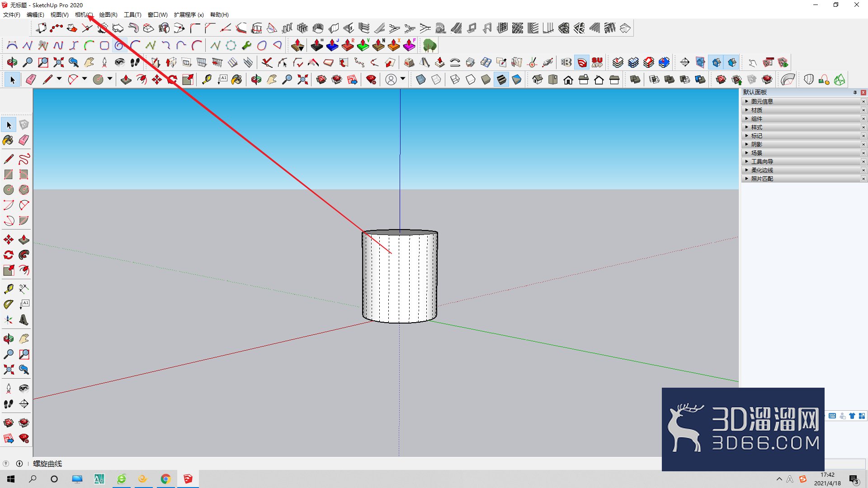Viewport: 868px width, 488px height.
Task: Open the notification center icon
Action: point(854,479)
